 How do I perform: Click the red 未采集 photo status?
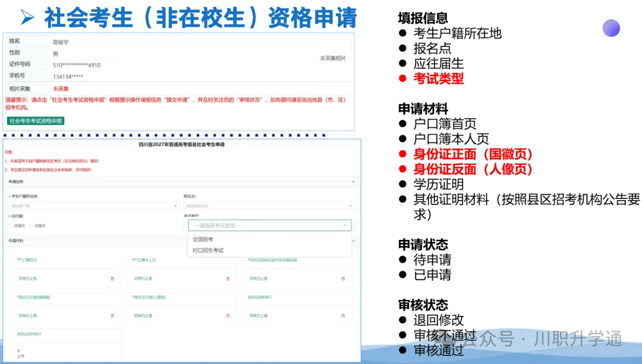tap(61, 88)
